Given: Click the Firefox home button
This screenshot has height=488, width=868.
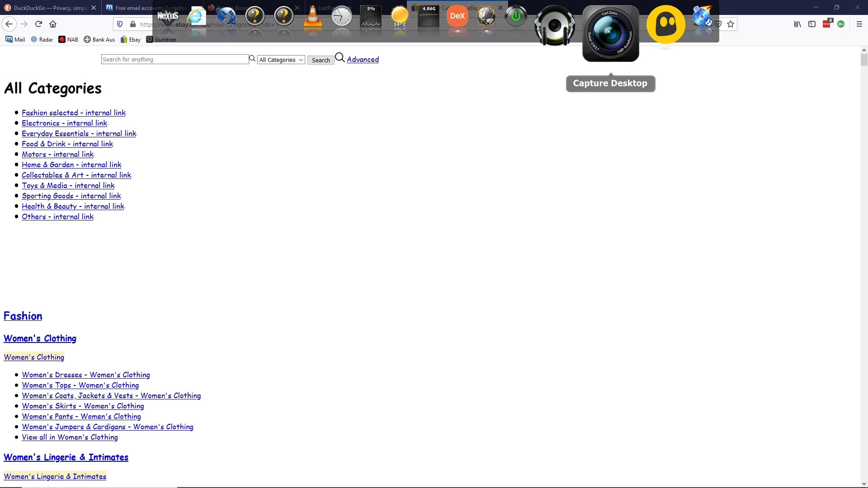Looking at the screenshot, I should pos(53,24).
